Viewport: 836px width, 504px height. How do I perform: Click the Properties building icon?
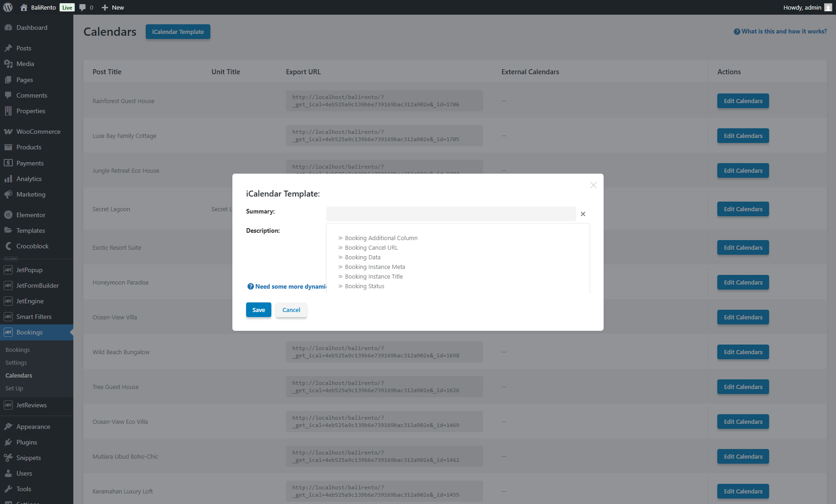click(x=8, y=111)
